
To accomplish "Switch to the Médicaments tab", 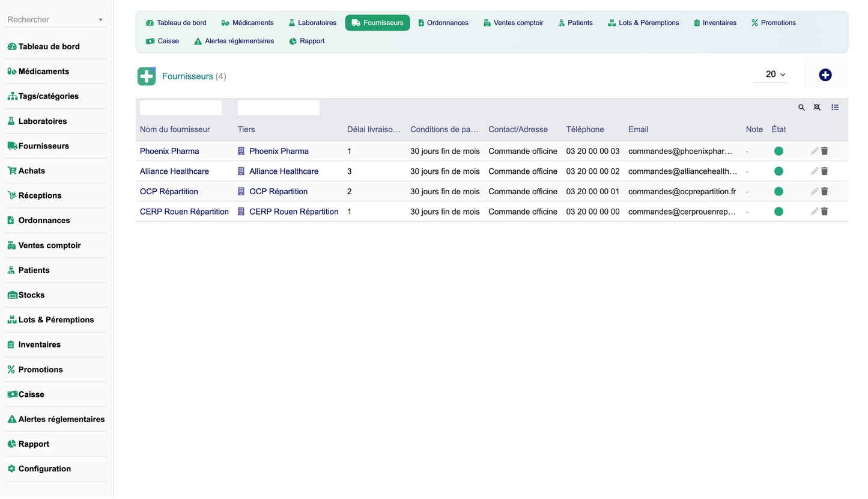I will point(247,23).
